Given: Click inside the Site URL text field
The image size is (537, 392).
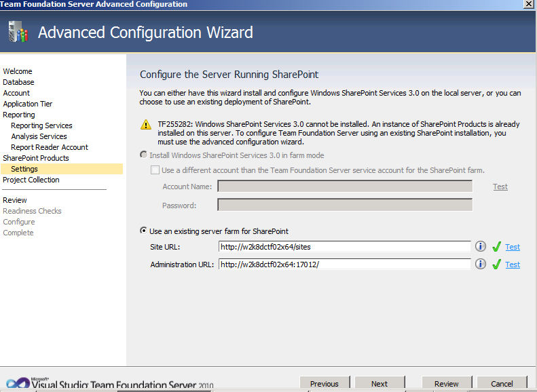Looking at the screenshot, I should click(344, 247).
